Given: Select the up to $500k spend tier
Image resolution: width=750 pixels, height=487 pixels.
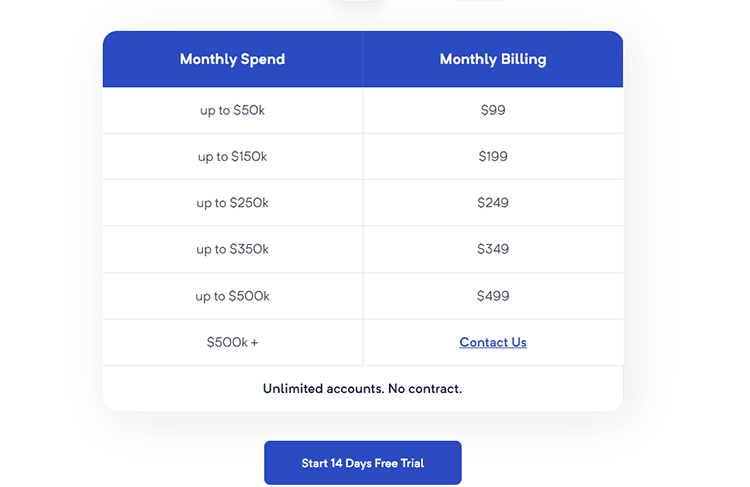Looking at the screenshot, I should (x=232, y=296).
